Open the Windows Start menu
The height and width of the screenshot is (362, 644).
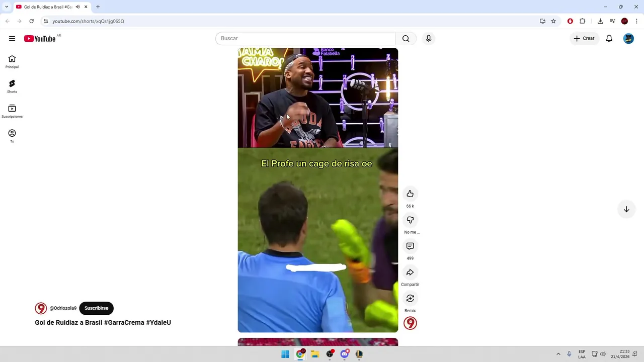(x=285, y=354)
